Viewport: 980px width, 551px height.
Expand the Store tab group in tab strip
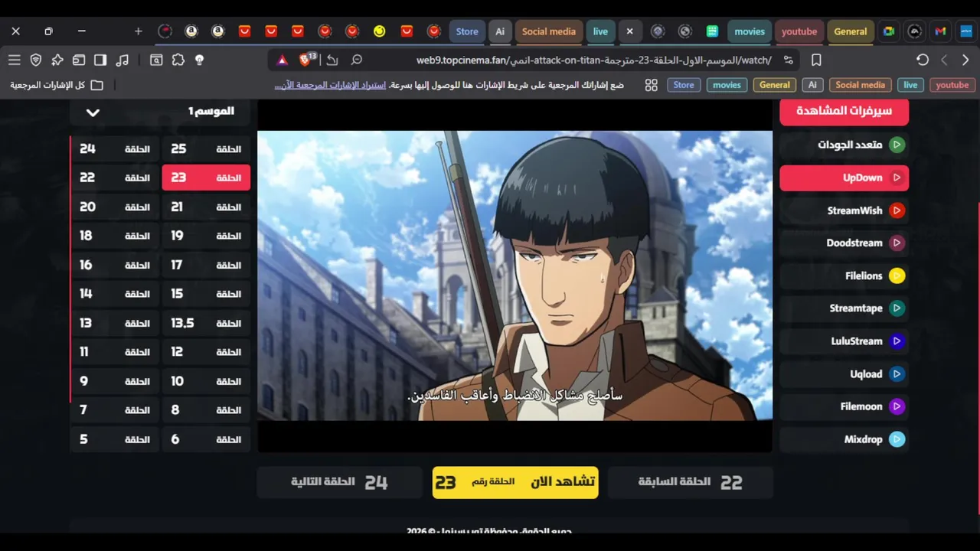point(467,31)
